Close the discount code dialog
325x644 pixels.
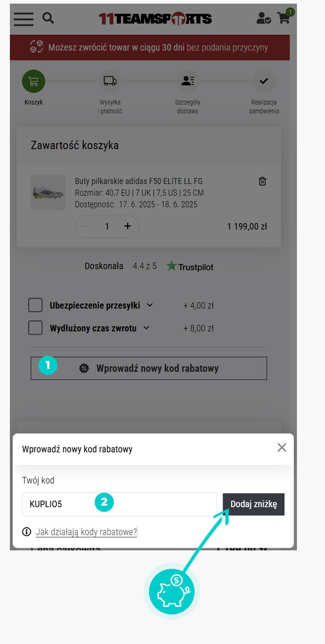pos(282,447)
